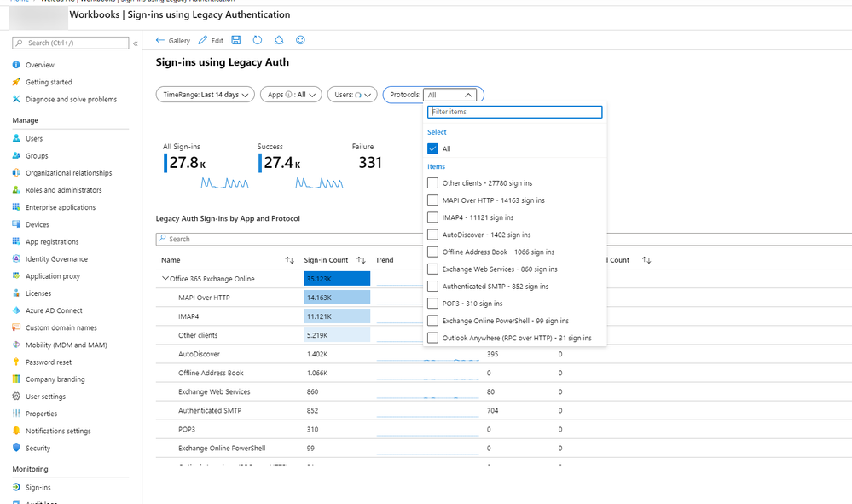852x504 pixels.
Task: Uncheck the All protocols checkbox
Action: coord(433,148)
